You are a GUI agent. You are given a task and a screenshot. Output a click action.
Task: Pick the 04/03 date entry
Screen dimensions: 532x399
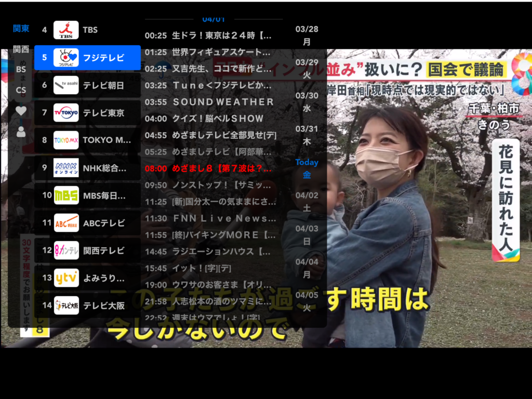(307, 234)
